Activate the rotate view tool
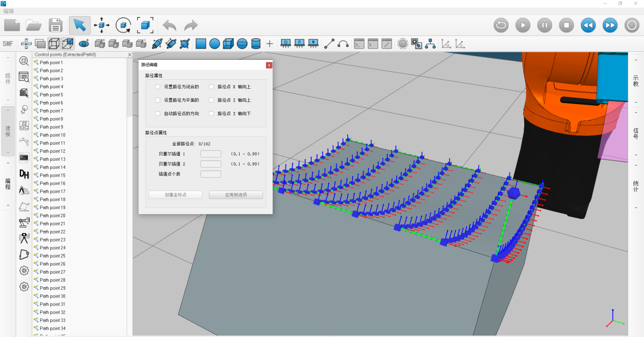 (123, 25)
